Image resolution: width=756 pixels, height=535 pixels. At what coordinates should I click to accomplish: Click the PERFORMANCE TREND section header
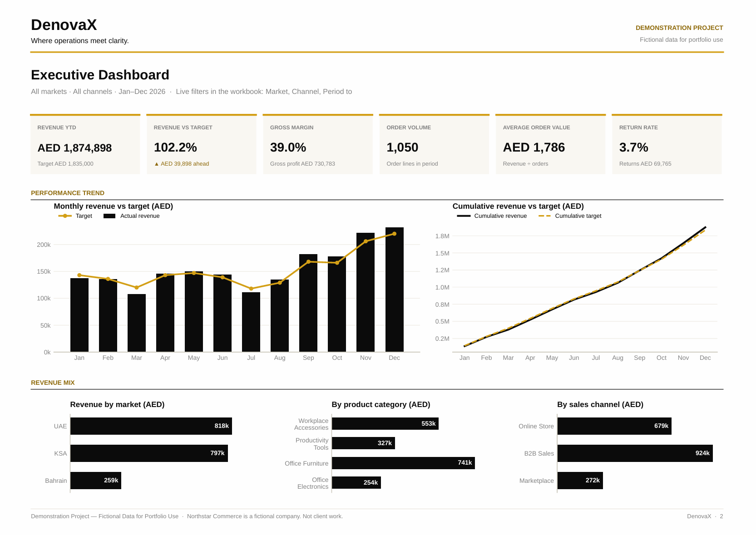coord(68,193)
